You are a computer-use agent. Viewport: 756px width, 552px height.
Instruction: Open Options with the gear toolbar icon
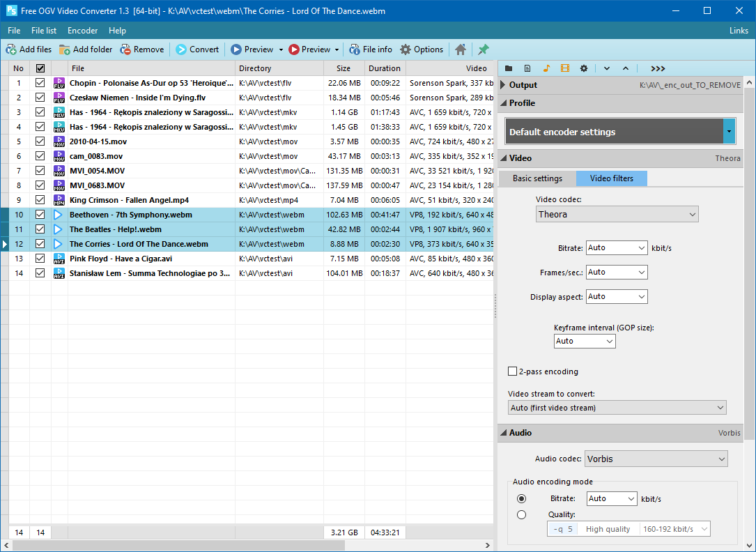[406, 49]
